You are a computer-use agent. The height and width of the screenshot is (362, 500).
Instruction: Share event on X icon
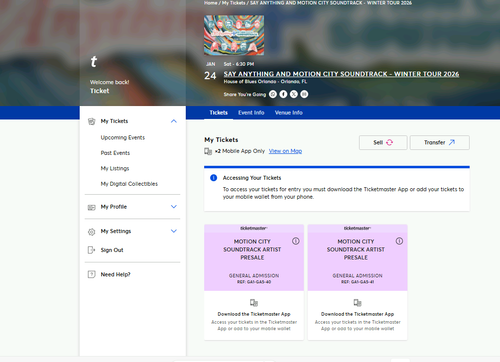(x=294, y=94)
